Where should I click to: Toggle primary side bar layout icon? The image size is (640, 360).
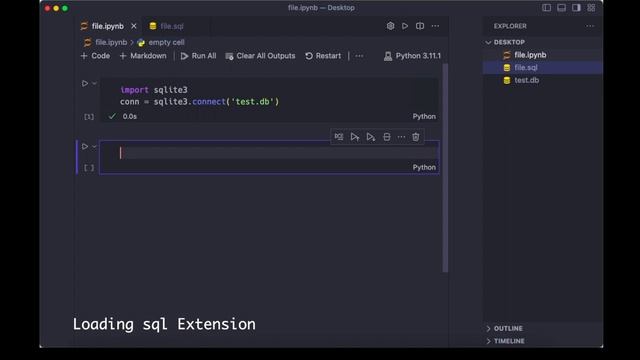click(546, 8)
